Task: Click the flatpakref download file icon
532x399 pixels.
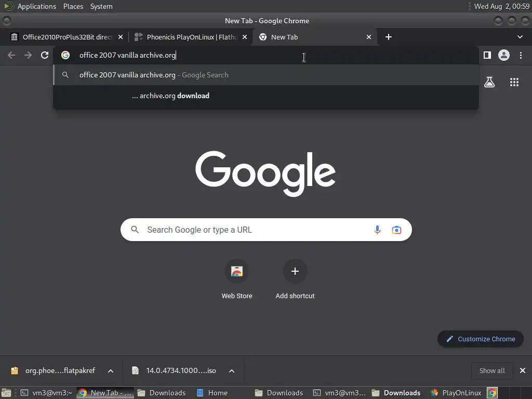Action: click(14, 370)
